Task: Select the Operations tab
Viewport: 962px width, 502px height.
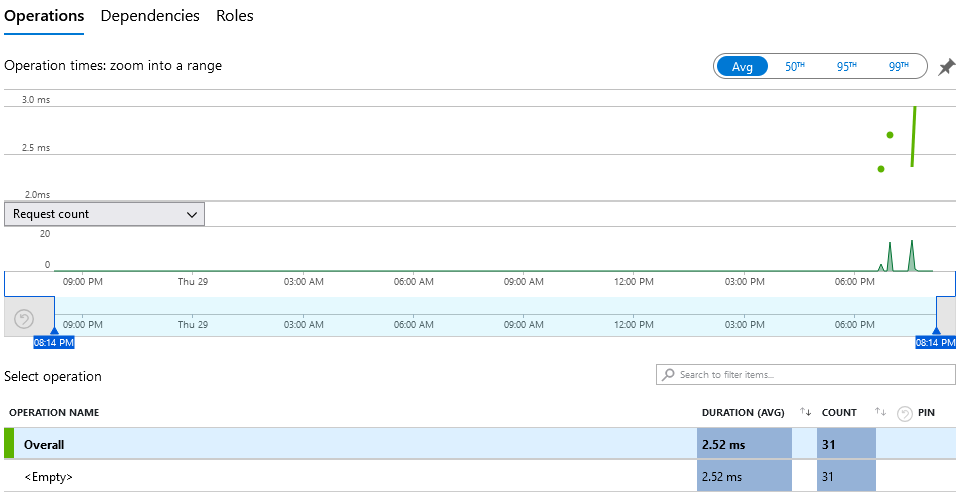Action: [43, 16]
